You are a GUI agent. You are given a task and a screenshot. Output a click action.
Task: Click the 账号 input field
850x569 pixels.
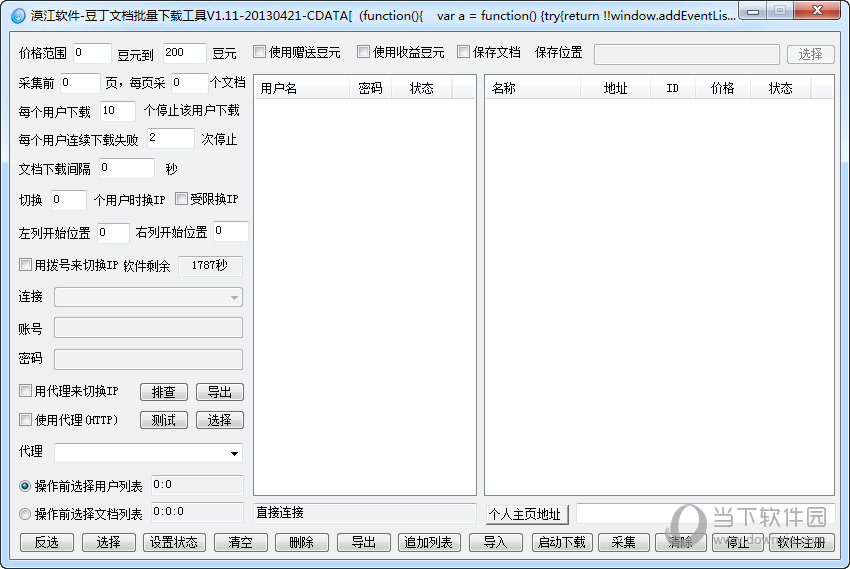point(148,328)
